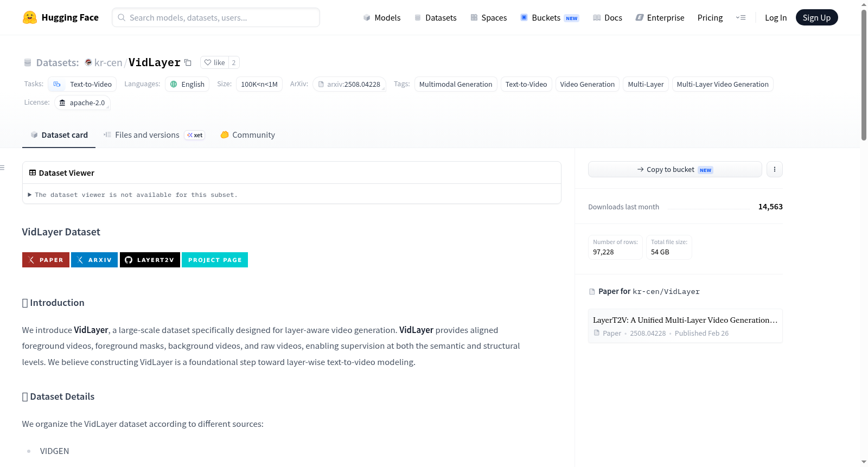Viewport: 868px width, 467px height.
Task: Open the Dataset card tab
Action: (59, 135)
